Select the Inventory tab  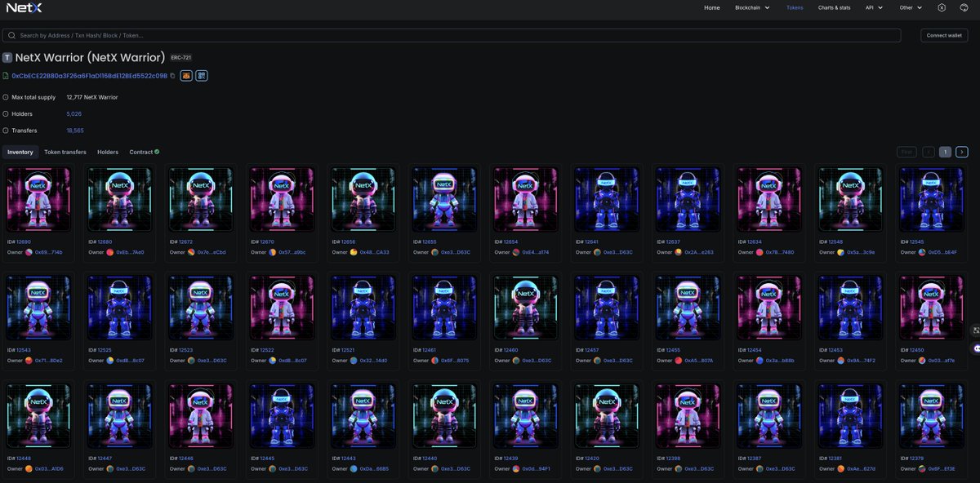click(x=20, y=152)
